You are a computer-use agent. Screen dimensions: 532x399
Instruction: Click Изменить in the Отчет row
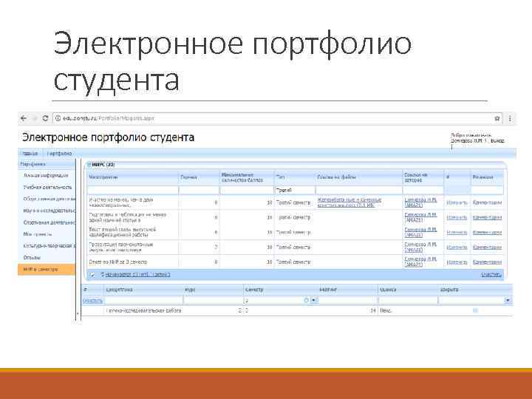point(457,262)
